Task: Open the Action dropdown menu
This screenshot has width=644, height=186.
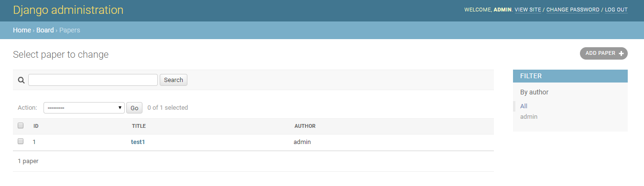Action: tap(84, 108)
